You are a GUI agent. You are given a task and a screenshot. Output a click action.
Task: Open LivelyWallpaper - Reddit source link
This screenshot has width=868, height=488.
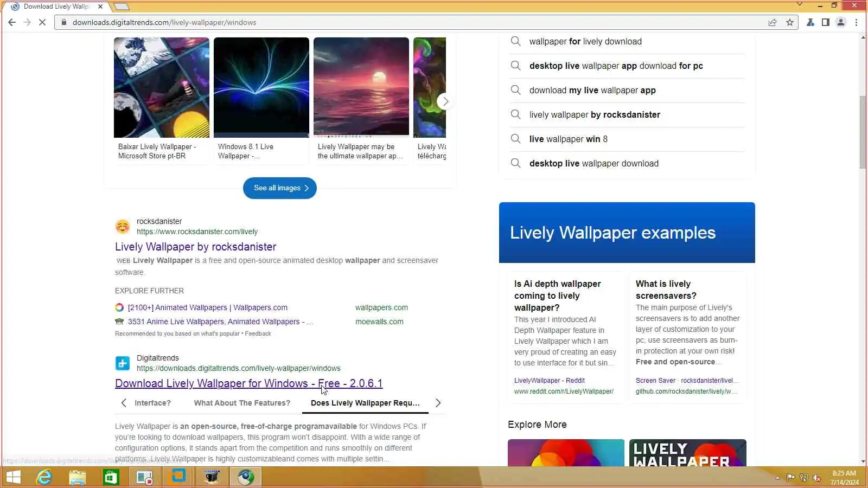(550, 381)
